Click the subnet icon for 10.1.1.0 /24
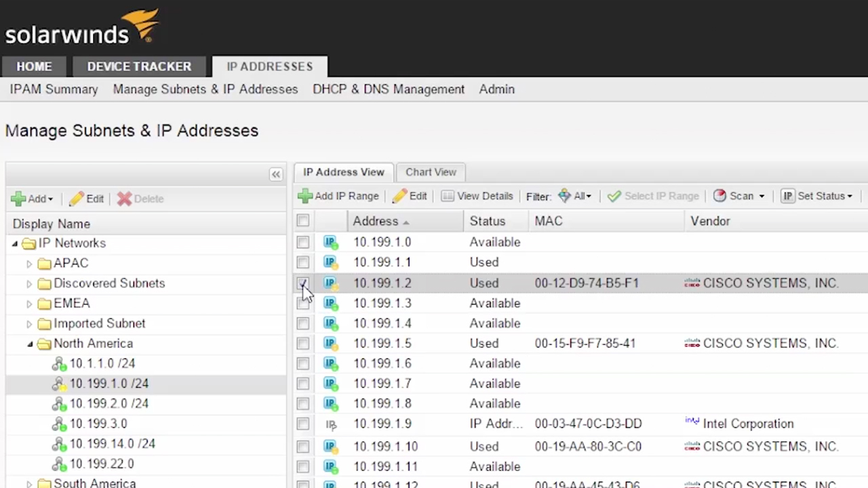The height and width of the screenshot is (488, 868). coord(60,364)
